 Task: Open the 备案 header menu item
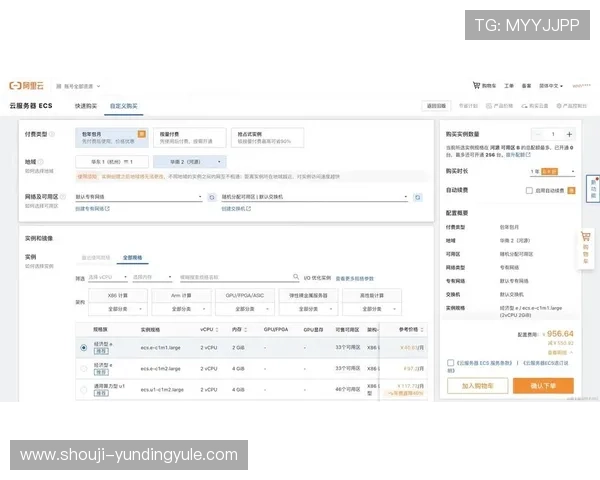[527, 86]
